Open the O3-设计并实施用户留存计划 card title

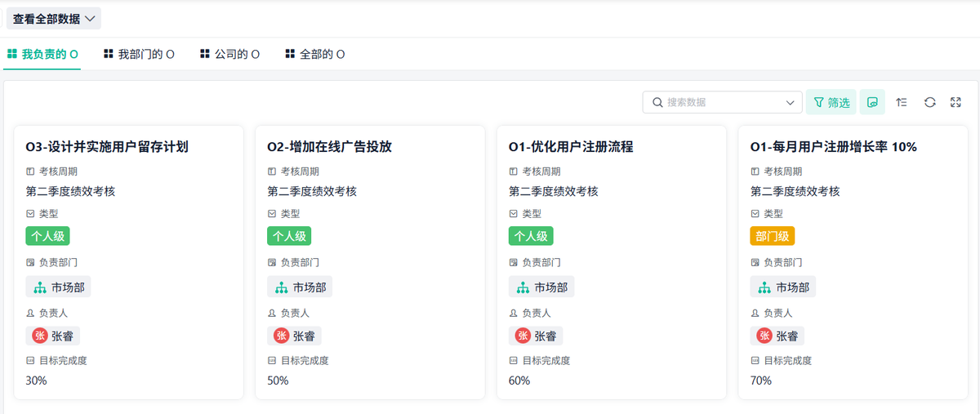point(107,147)
